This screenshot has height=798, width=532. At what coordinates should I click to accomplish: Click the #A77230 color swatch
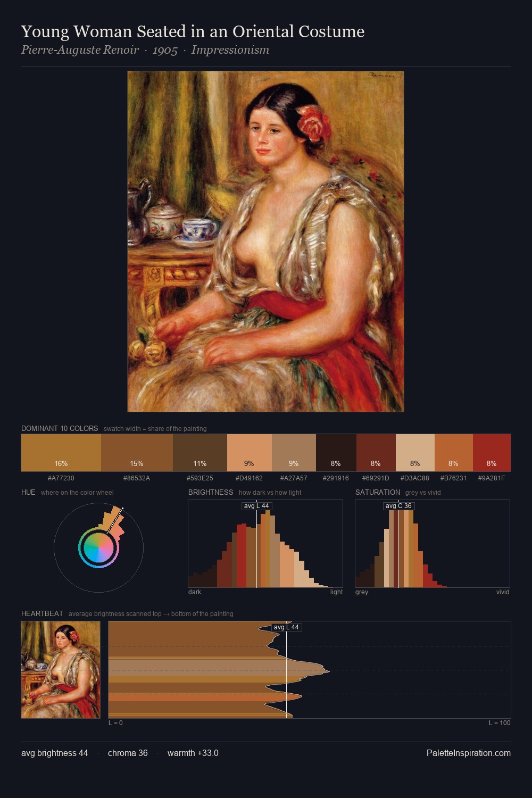(x=61, y=453)
